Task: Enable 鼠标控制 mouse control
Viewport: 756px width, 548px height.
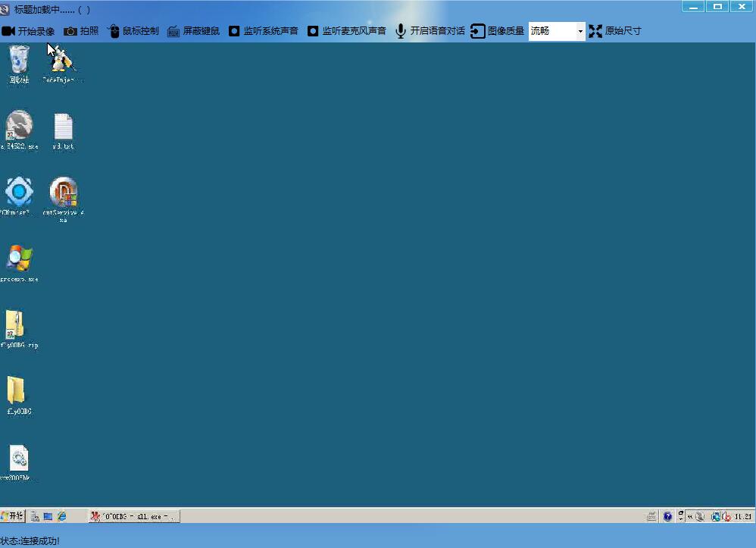Action: coord(133,31)
